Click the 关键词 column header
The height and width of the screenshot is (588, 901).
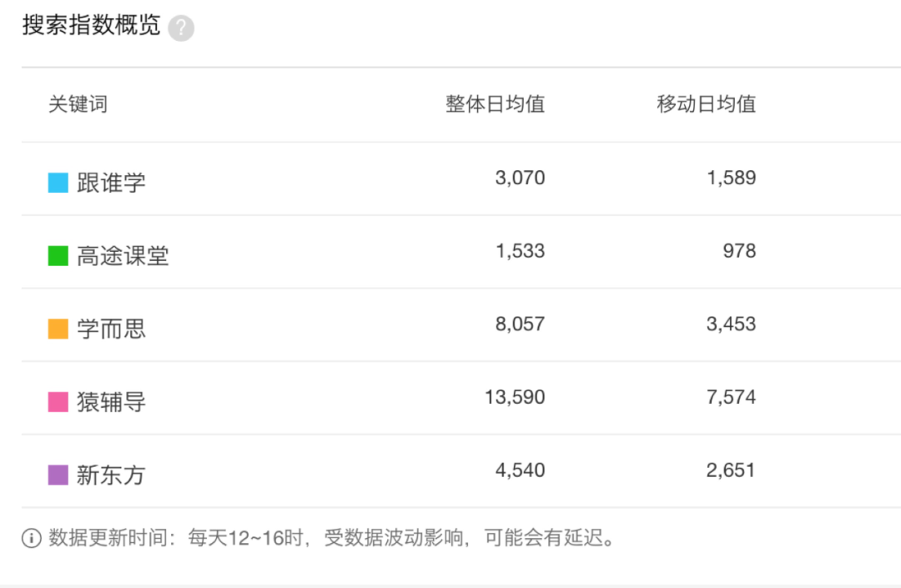78,104
